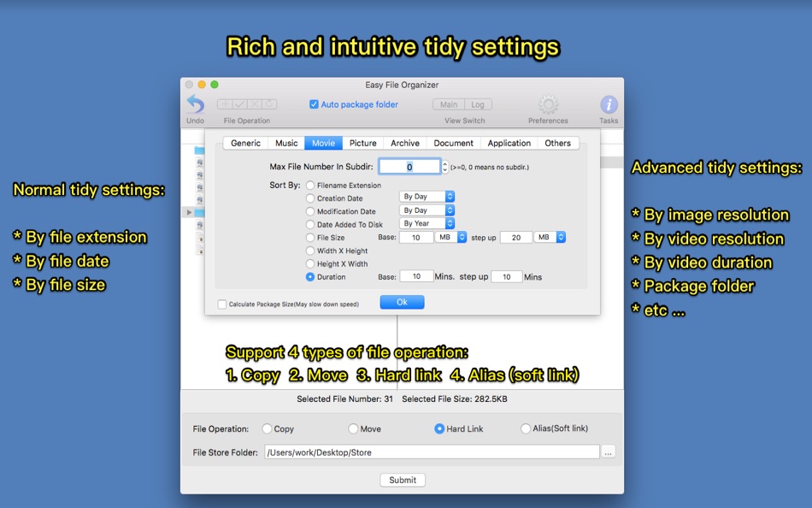The height and width of the screenshot is (508, 812).
Task: Select Width X Height sort option
Action: (x=309, y=251)
